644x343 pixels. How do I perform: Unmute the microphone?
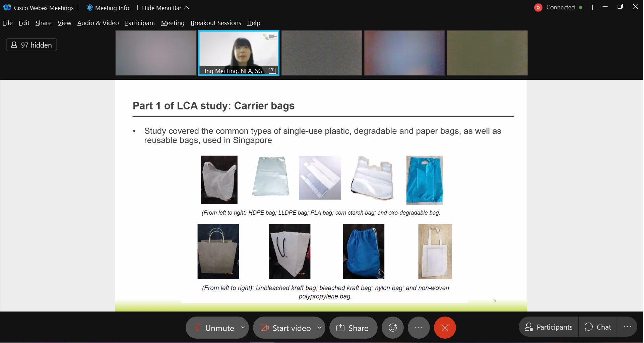tap(214, 328)
